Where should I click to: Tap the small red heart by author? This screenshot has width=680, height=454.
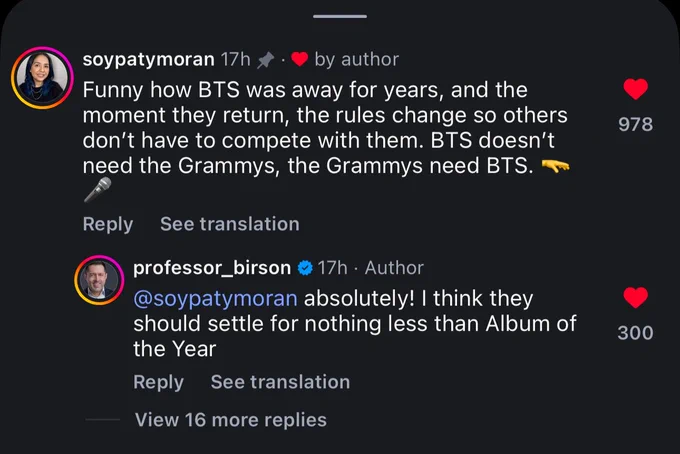pyautogui.click(x=299, y=59)
